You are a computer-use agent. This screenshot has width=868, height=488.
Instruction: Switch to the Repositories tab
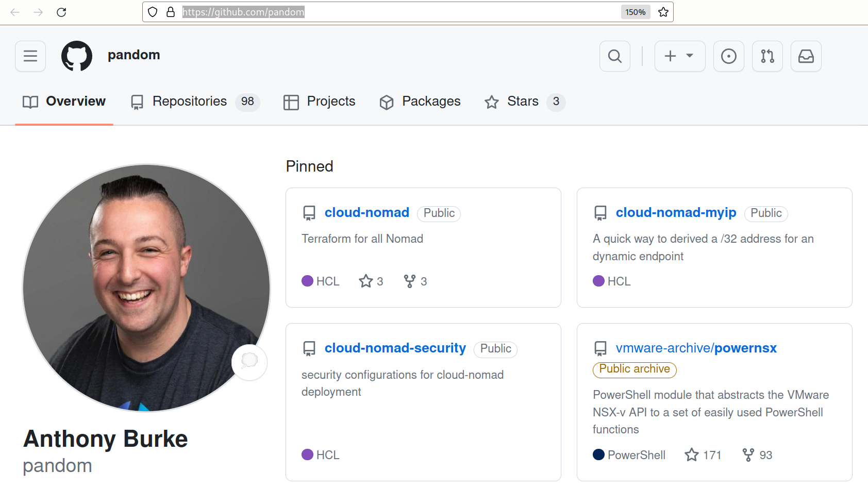tap(195, 102)
